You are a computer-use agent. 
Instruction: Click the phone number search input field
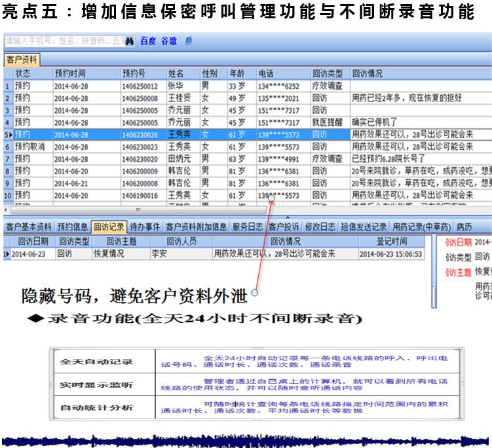pos(63,41)
